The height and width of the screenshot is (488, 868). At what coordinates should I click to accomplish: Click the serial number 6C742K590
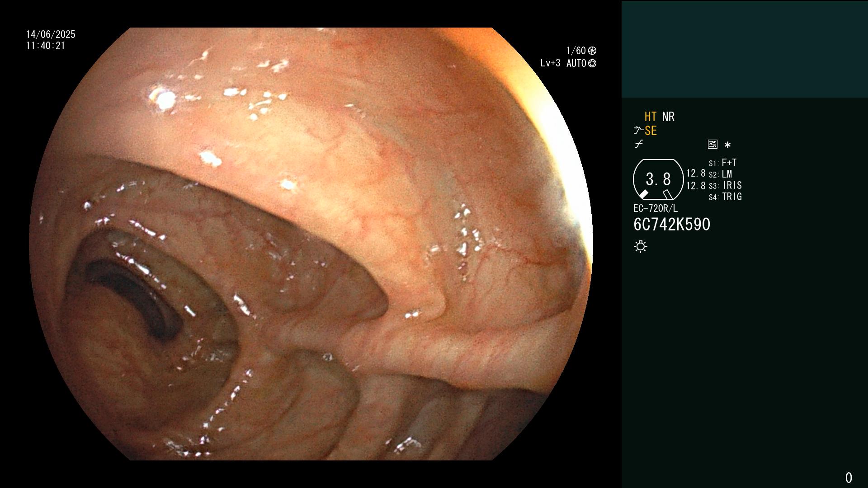click(x=672, y=225)
